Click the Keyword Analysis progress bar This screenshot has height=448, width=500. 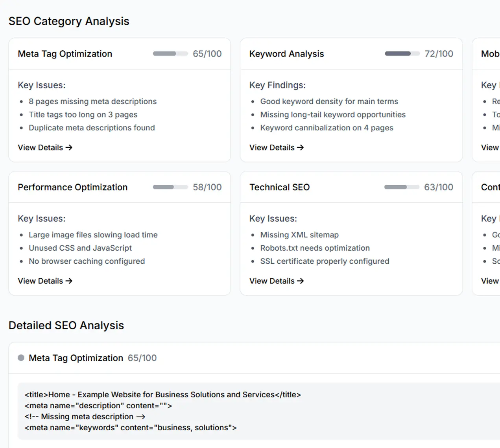click(402, 53)
